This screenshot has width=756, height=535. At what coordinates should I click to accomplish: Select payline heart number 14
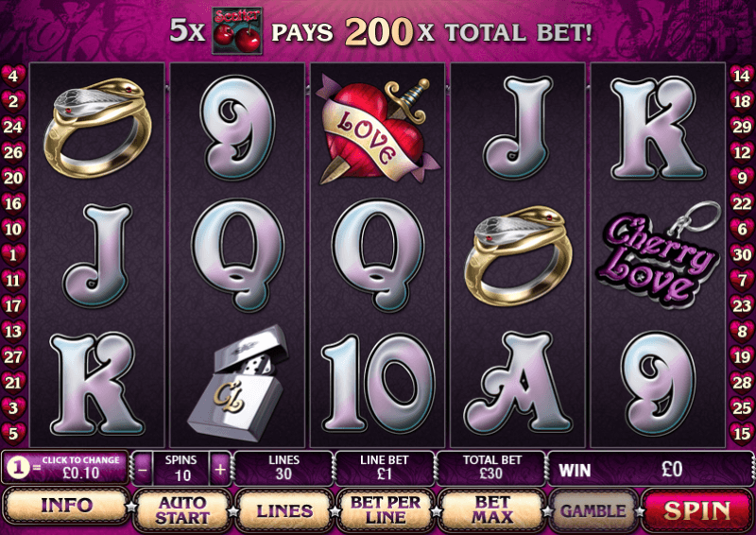(x=742, y=76)
